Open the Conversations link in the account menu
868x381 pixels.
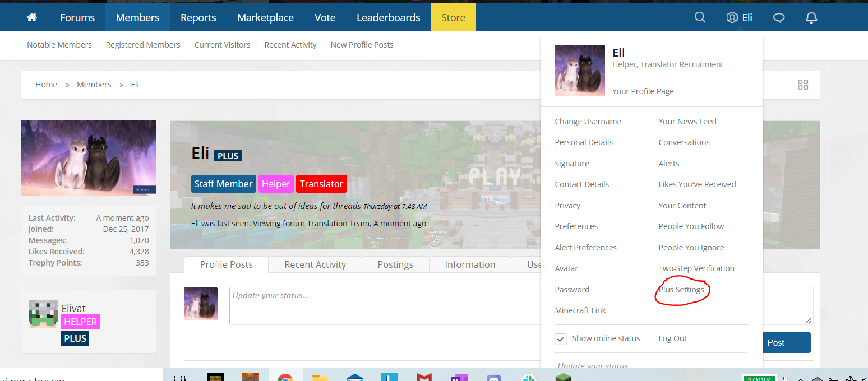point(684,142)
